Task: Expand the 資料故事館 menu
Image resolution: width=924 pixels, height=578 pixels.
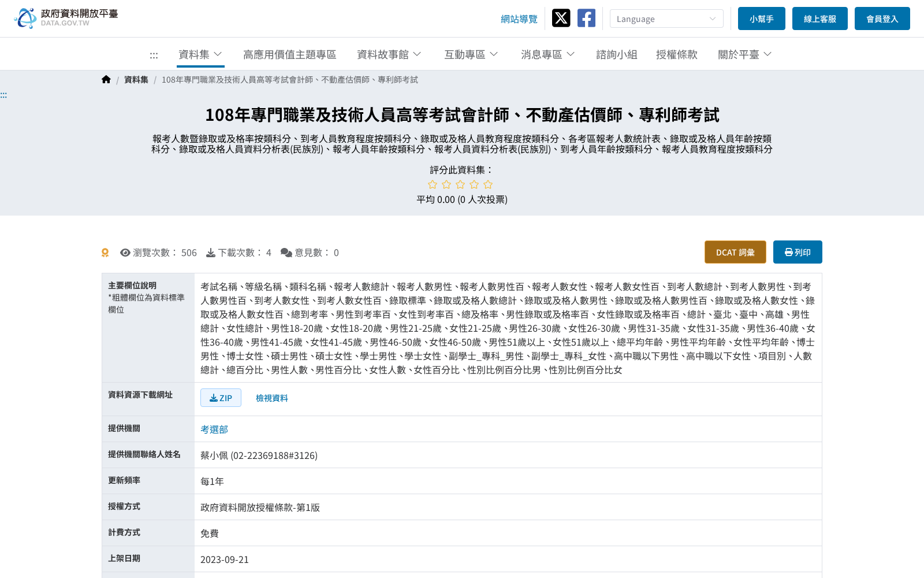Action: click(x=389, y=54)
